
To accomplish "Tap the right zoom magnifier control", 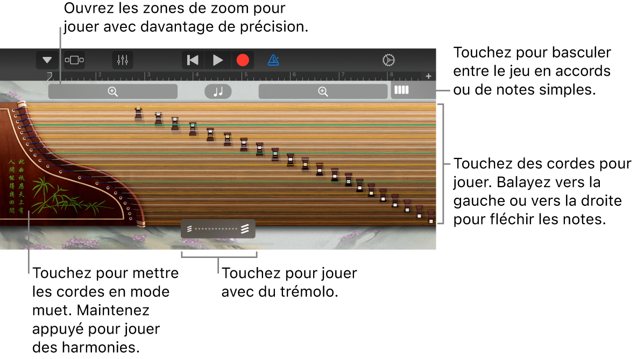I will (x=322, y=91).
